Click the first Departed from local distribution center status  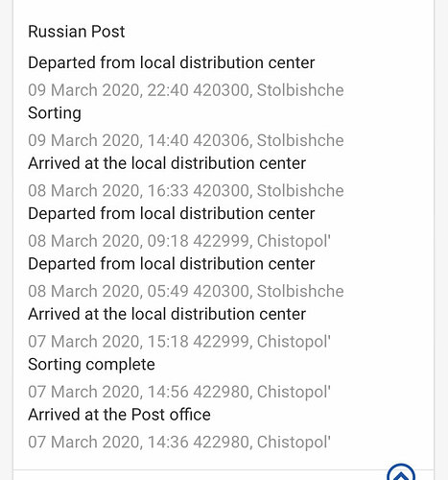(172, 62)
